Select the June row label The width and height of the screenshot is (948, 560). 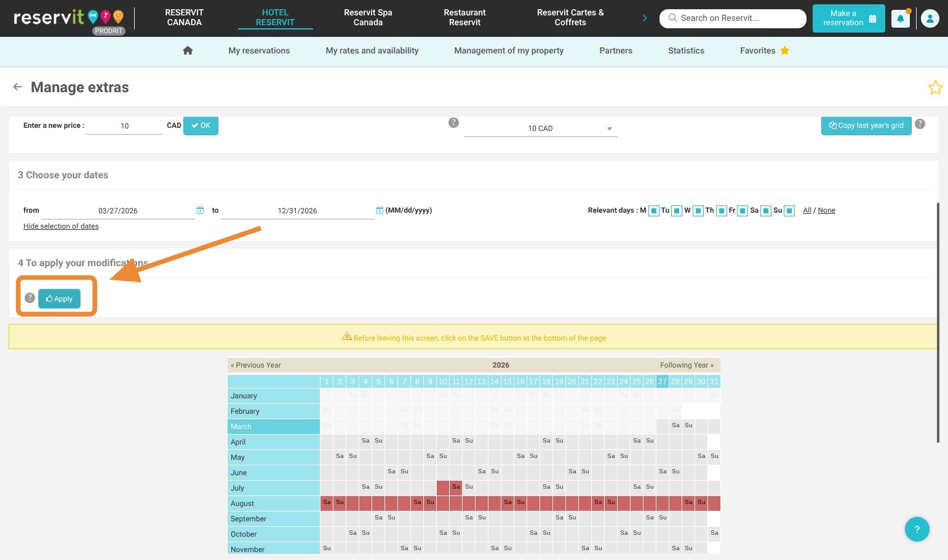pyautogui.click(x=274, y=473)
